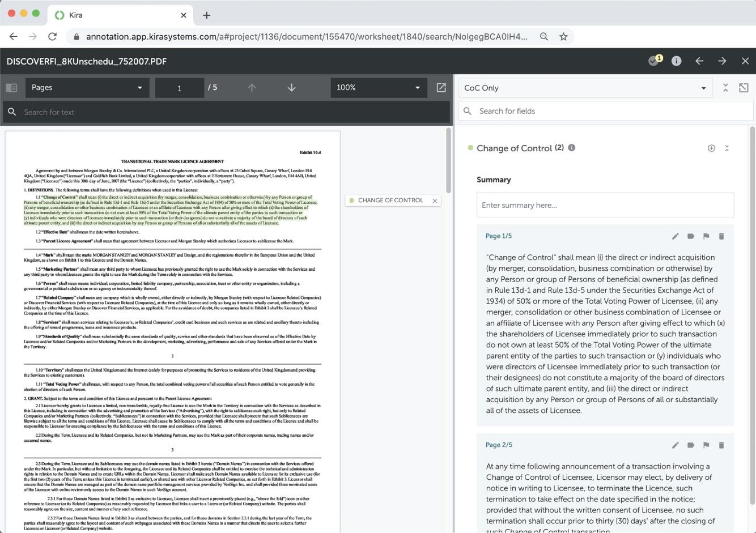
Task: Open the 100% zoom level dropdown
Action: [379, 88]
